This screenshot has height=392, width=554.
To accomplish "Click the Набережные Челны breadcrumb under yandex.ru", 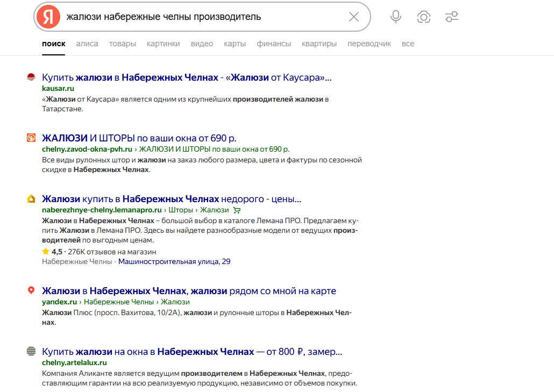I will (119, 302).
